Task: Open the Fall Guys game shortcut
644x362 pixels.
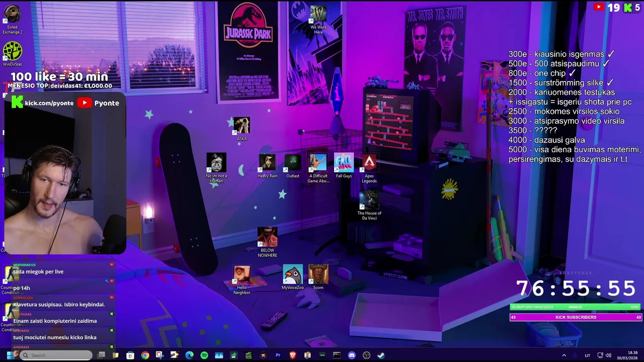Action: (344, 166)
